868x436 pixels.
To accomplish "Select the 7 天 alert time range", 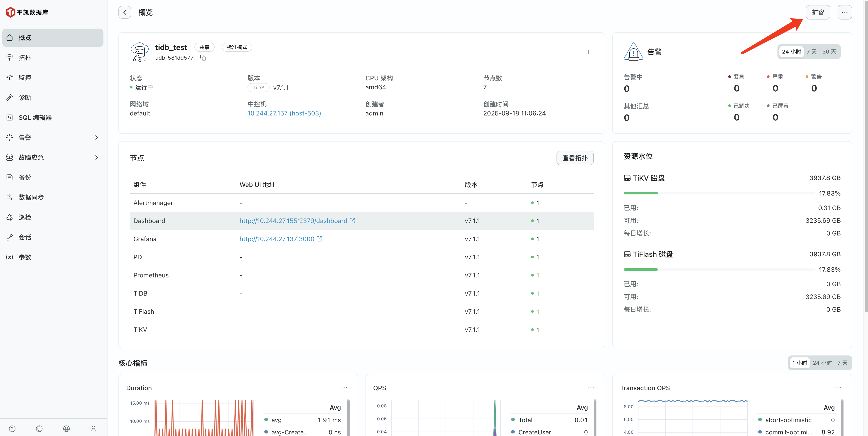I will (x=811, y=51).
